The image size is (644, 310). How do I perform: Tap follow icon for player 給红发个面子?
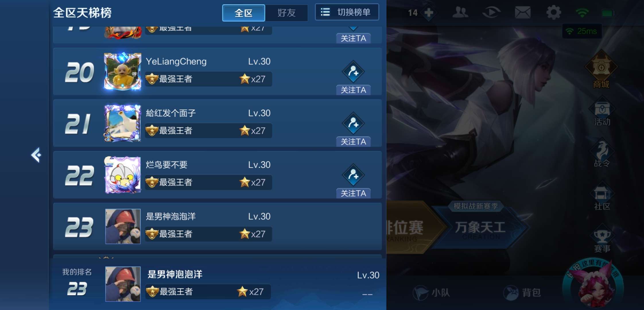353,123
